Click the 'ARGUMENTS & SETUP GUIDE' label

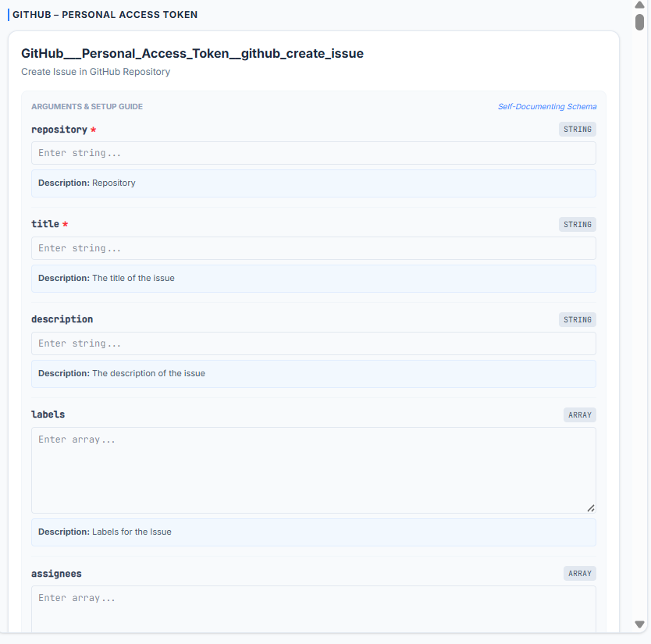coord(87,107)
